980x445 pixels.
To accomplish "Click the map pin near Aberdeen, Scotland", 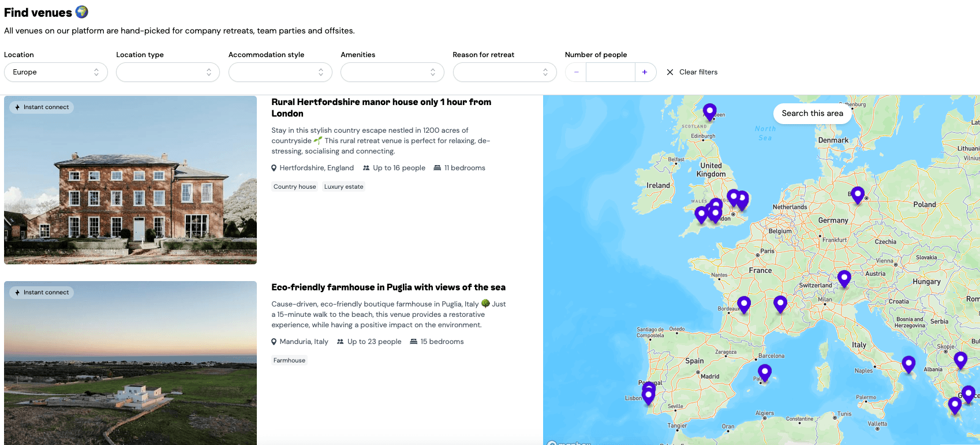I will pyautogui.click(x=709, y=111).
